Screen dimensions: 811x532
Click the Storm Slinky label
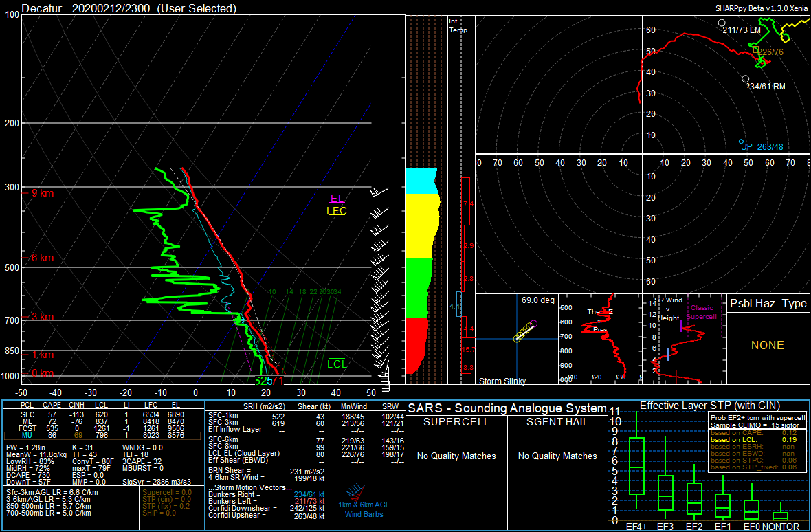click(502, 381)
